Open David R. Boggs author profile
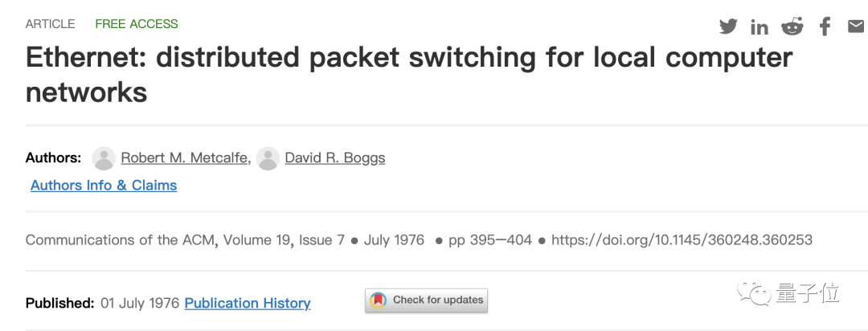Image resolution: width=868 pixels, height=331 pixels. pos(335,157)
